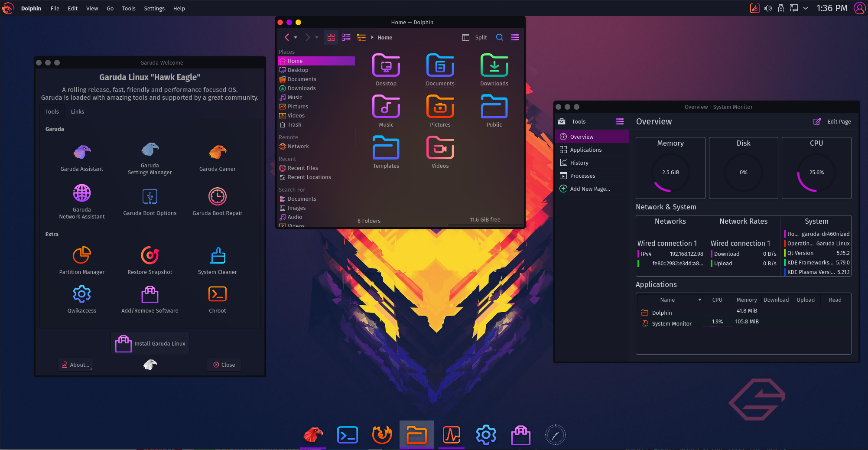Expand the system tray chevron near the clock
Screen dimensions: 868x450
(x=806, y=8)
